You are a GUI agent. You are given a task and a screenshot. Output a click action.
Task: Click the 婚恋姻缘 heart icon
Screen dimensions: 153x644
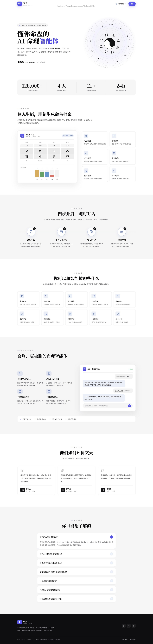coord(70,296)
